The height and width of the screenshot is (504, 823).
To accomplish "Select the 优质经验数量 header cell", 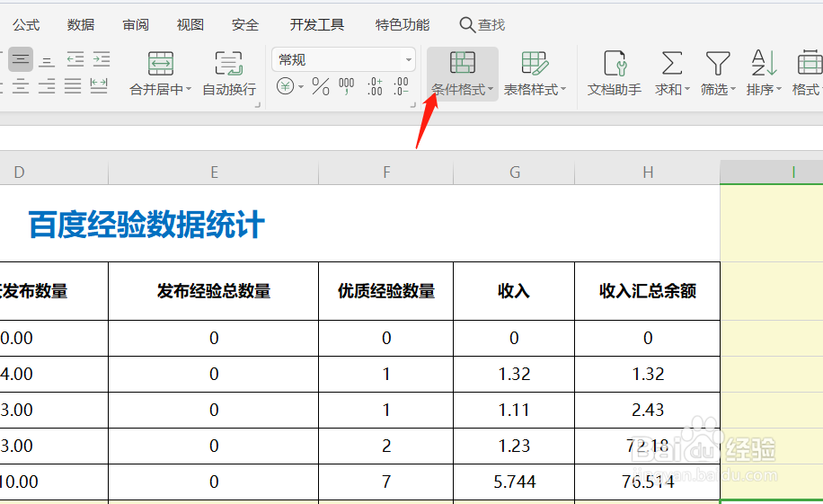I will pyautogui.click(x=386, y=291).
